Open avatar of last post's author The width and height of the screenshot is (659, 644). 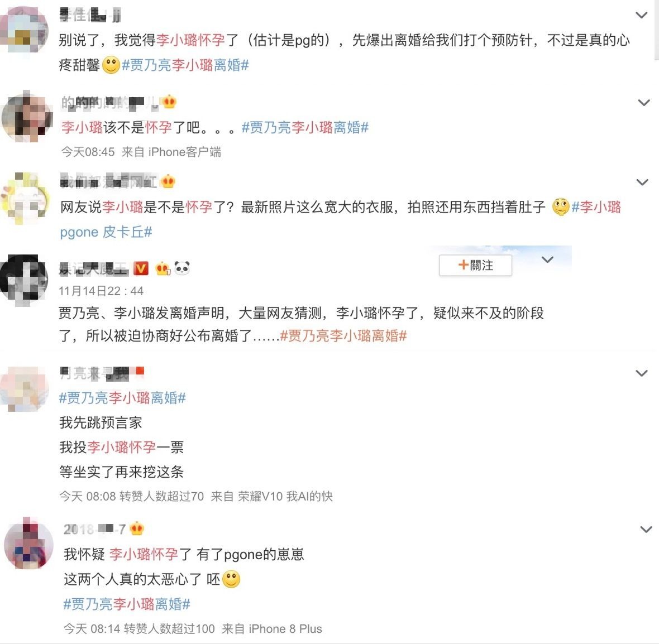pos(28,543)
